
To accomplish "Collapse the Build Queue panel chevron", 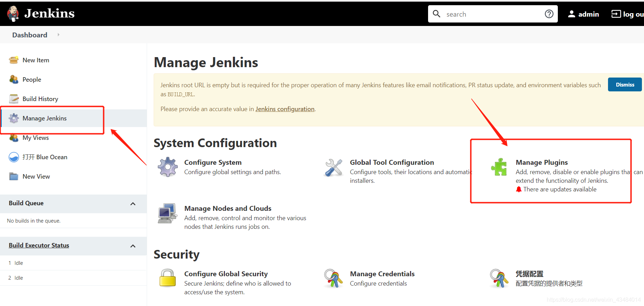I will [x=133, y=204].
